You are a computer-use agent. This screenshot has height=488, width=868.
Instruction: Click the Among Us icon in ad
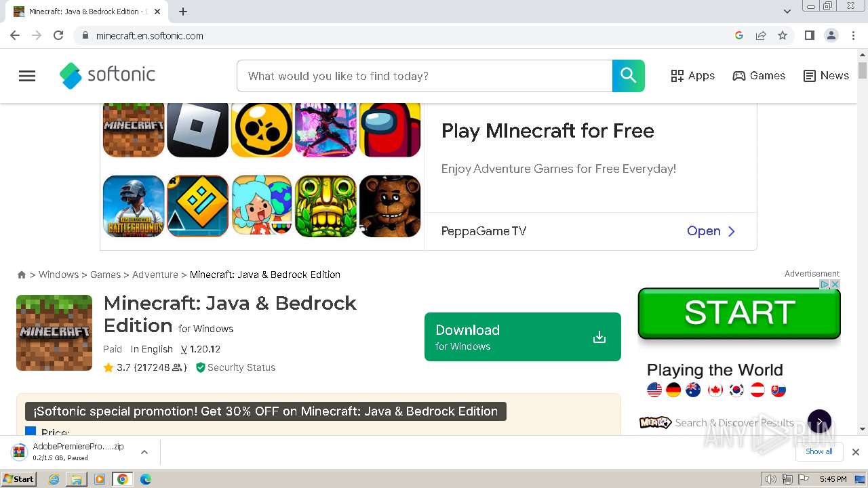point(390,129)
